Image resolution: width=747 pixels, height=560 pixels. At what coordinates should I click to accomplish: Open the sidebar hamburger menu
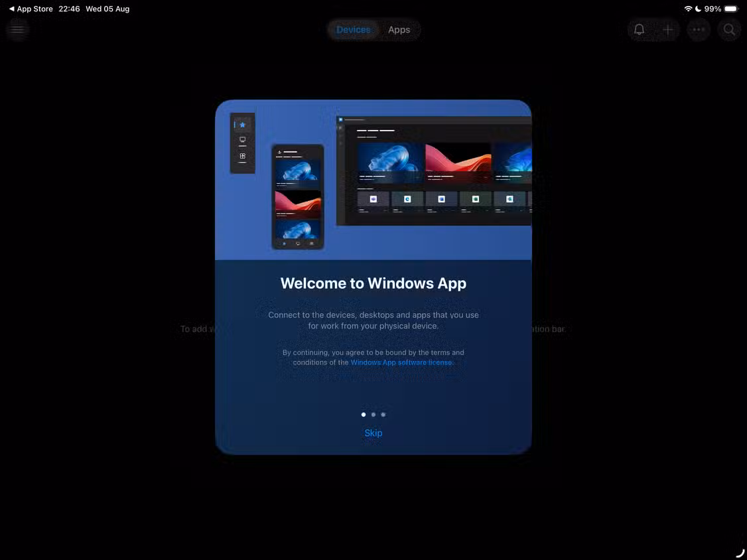pos(18,30)
